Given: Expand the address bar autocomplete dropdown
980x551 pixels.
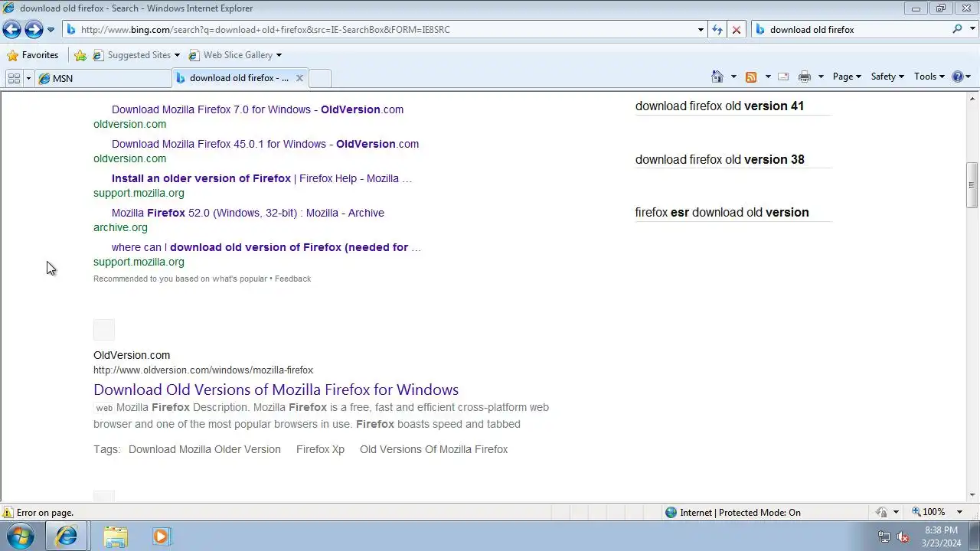Looking at the screenshot, I should [x=701, y=30].
